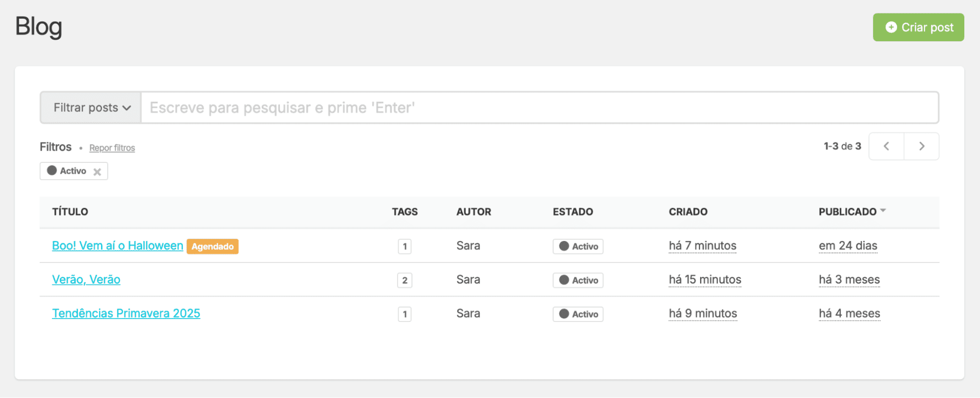980x398 pixels.
Task: Click the tag count badge for Tendências Primavera
Action: pyautogui.click(x=404, y=314)
